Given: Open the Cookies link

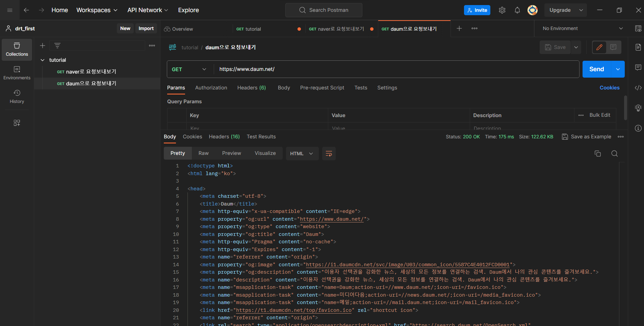Looking at the screenshot, I should pos(610,88).
